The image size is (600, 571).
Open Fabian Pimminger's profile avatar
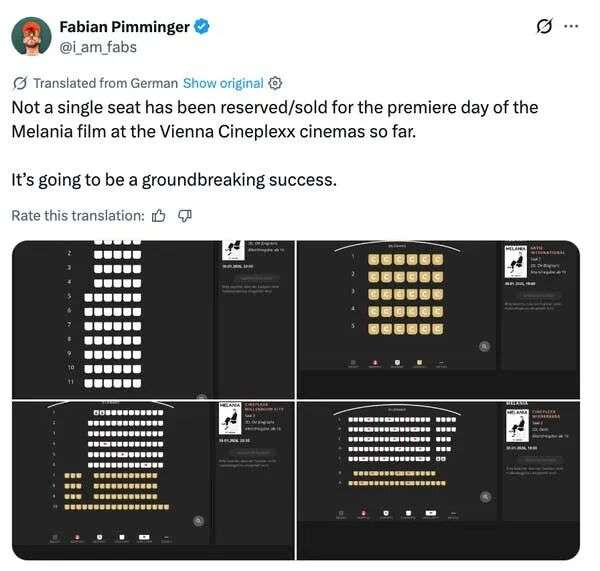33,35
